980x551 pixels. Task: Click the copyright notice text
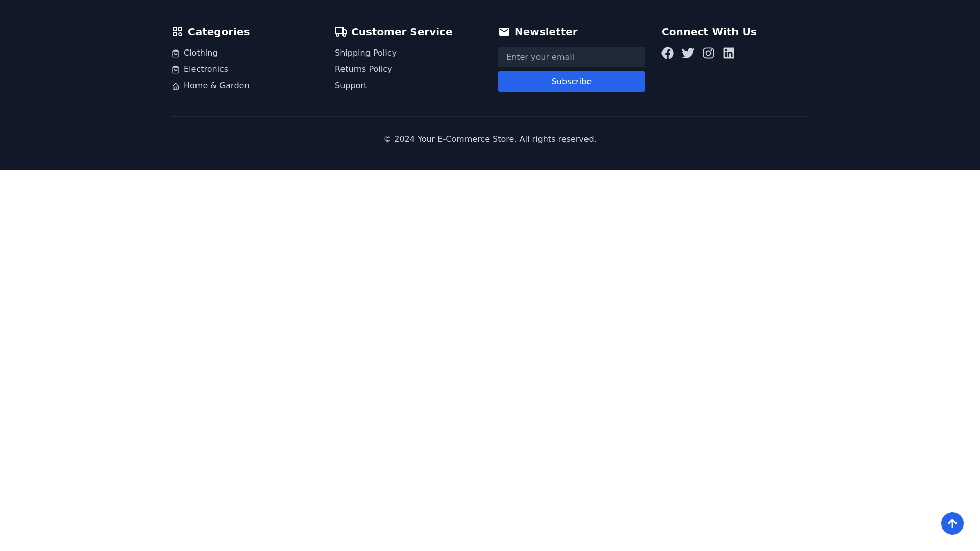coord(490,139)
